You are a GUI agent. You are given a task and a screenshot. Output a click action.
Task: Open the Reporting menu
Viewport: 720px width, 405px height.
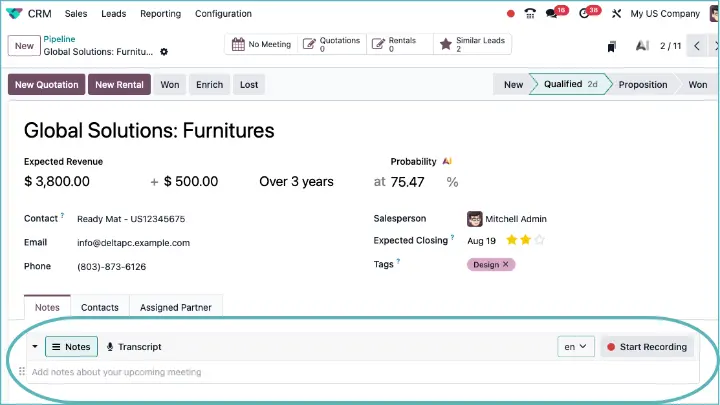coord(160,14)
